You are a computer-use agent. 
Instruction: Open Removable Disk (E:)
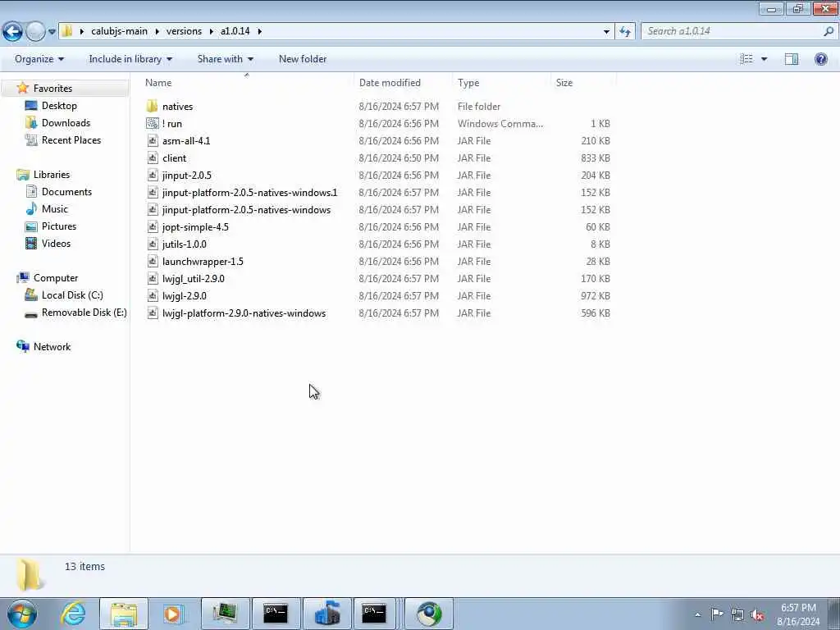click(x=84, y=313)
